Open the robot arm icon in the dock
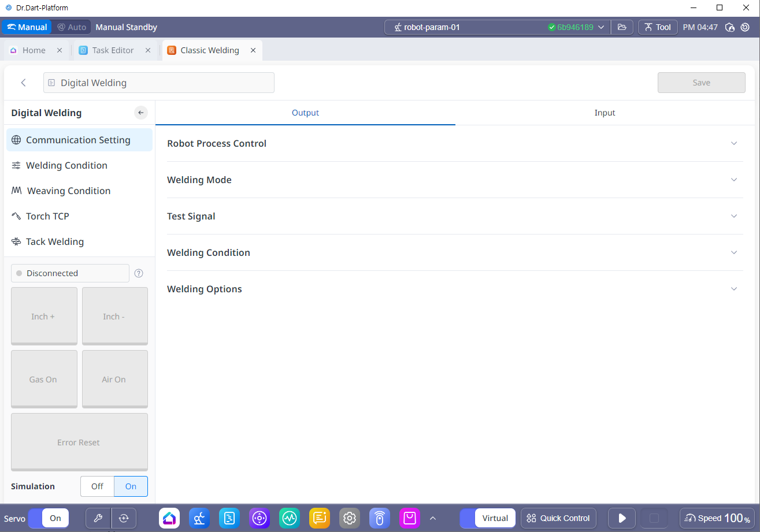 199,518
